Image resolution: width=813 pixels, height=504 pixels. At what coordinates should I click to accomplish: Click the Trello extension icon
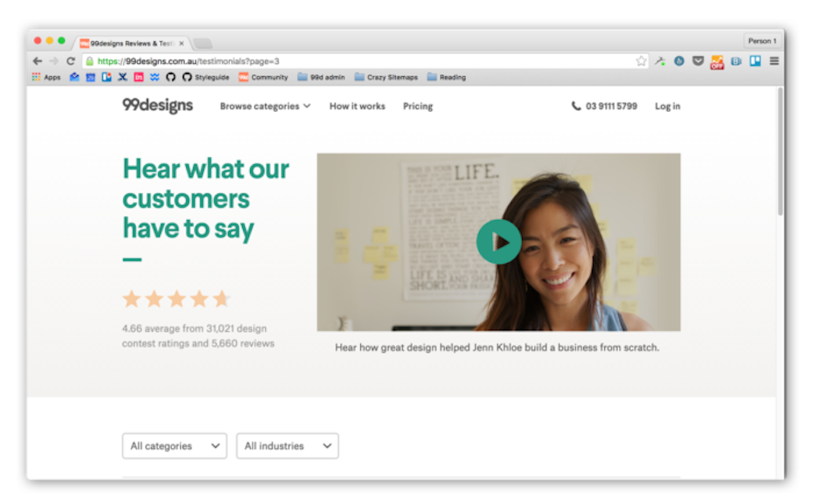(x=755, y=61)
